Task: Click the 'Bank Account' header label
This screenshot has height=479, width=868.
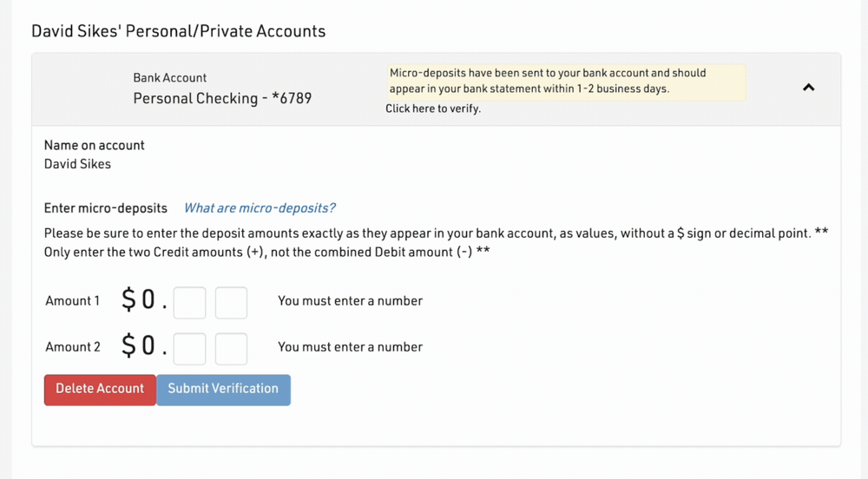Action: point(170,78)
